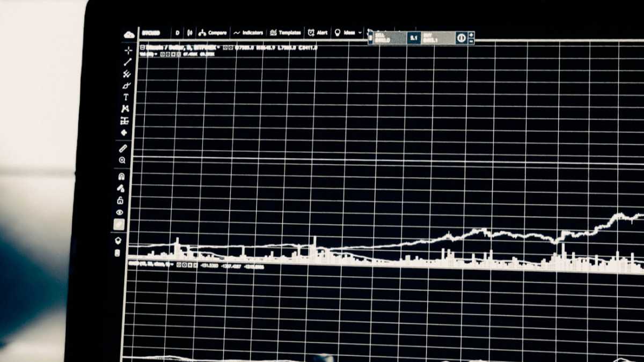Click the BUY price button
644x362 pixels.
pos(437,38)
